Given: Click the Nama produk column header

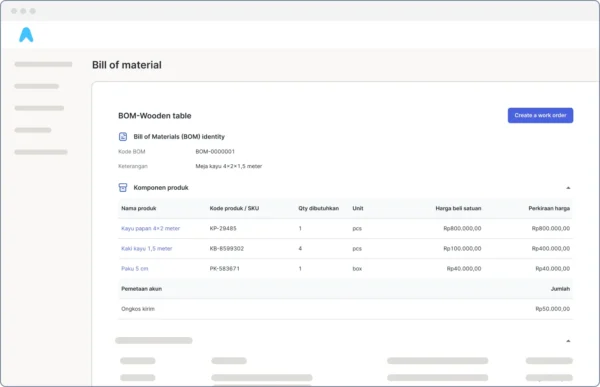Looking at the screenshot, I should pos(139,208).
